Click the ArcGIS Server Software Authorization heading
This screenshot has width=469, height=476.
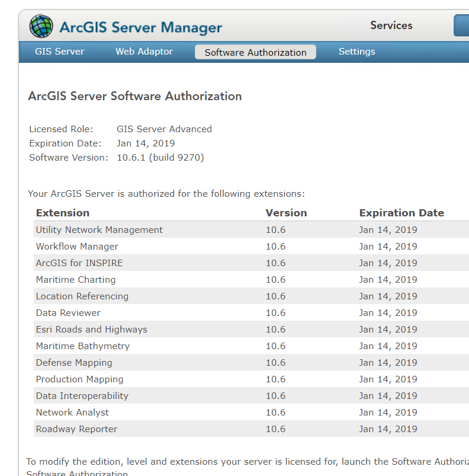(135, 96)
